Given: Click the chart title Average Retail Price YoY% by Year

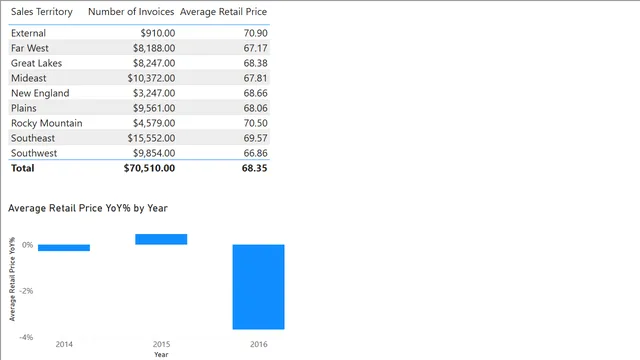Looking at the screenshot, I should pos(88,208).
